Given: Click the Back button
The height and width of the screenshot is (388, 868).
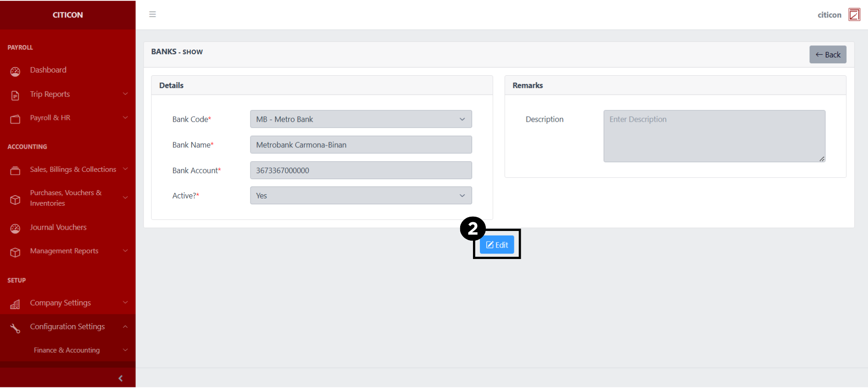Looking at the screenshot, I should coord(828,55).
